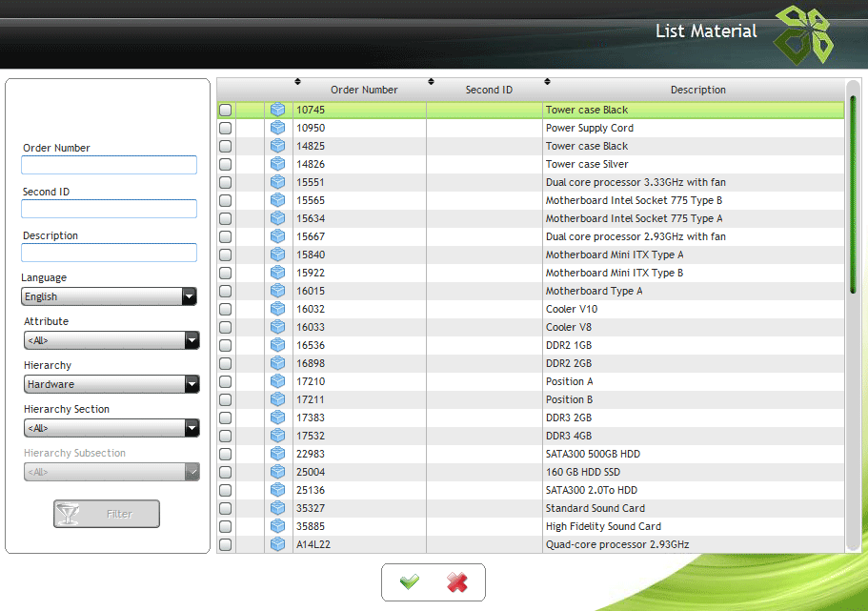Tick the checkbox for Tower case Black 10745

[x=226, y=111]
